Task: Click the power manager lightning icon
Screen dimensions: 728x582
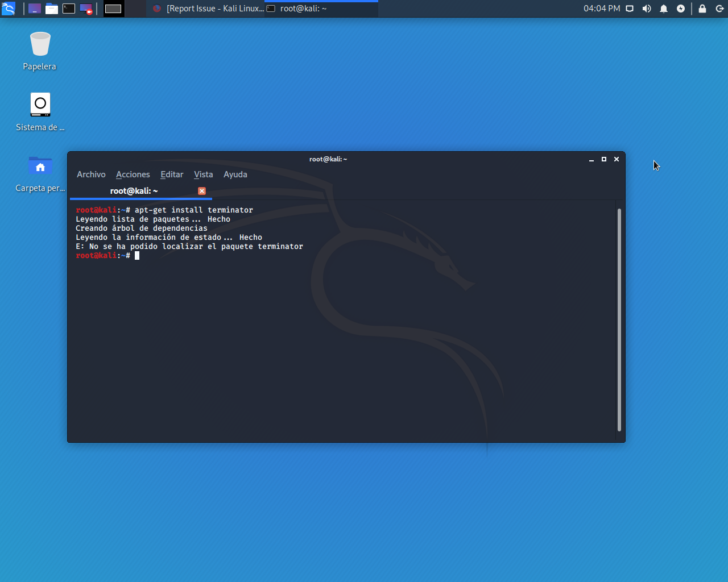Action: click(681, 9)
